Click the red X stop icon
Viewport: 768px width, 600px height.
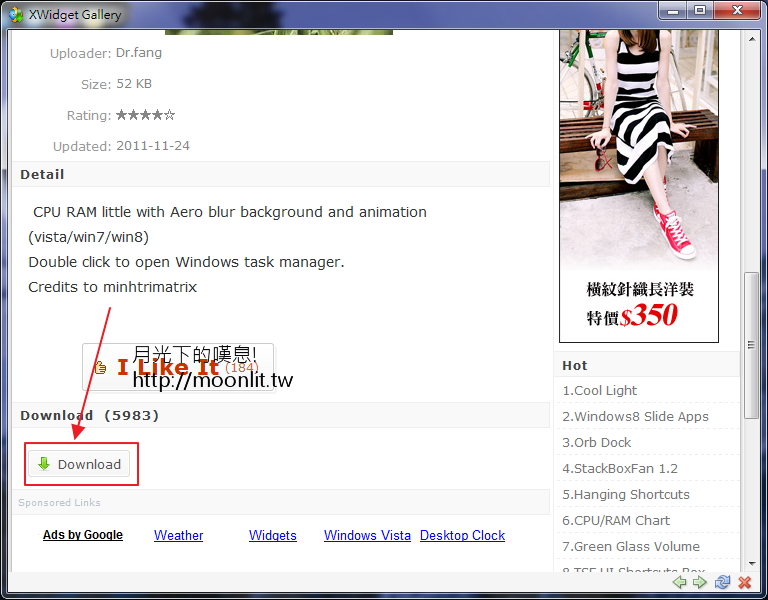[x=744, y=582]
